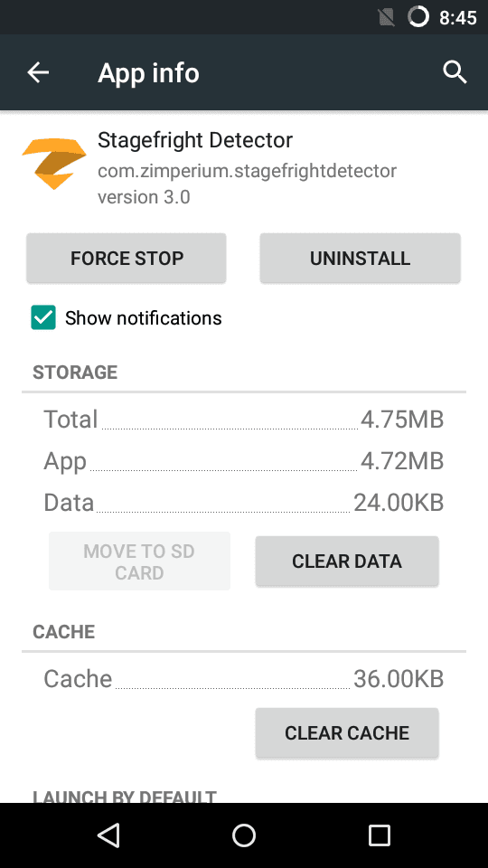Uncheck the Show notifications checkbox
The width and height of the screenshot is (488, 868).
[43, 317]
